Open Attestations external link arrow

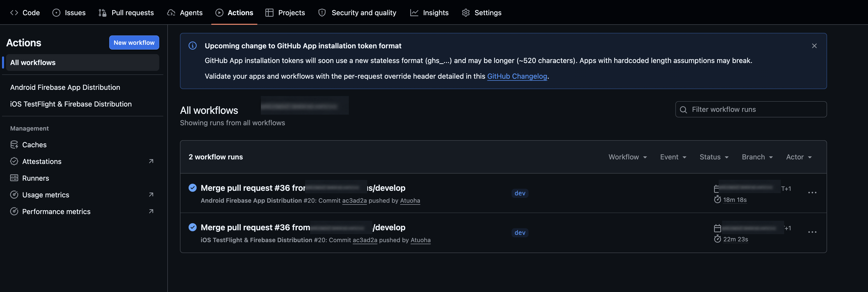tap(151, 161)
